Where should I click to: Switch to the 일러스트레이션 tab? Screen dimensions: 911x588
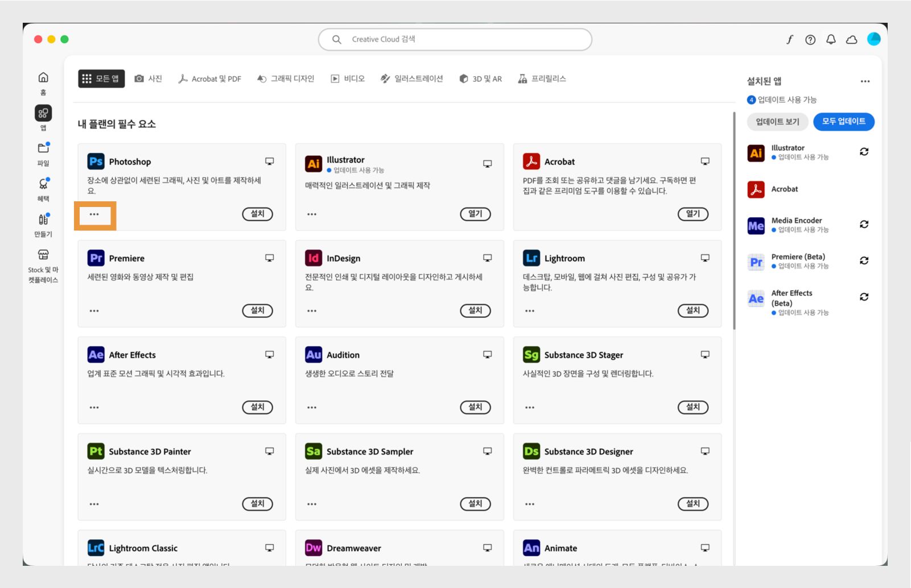(412, 78)
